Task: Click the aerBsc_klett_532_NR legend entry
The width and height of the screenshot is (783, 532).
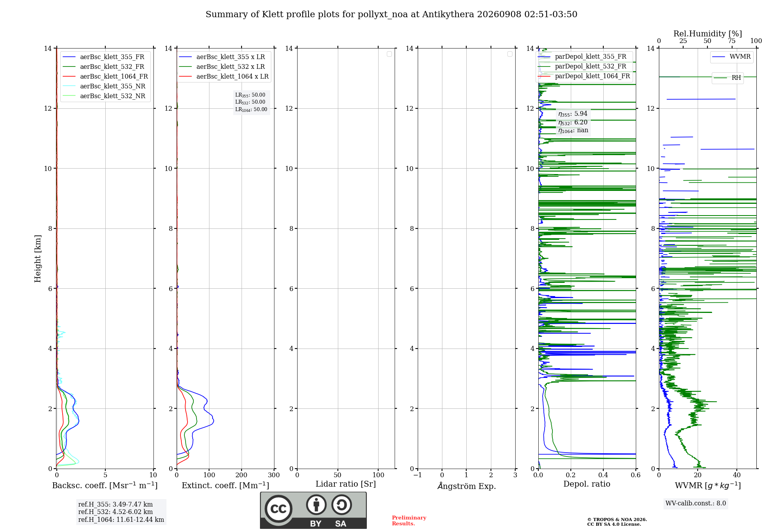Action: (x=104, y=96)
